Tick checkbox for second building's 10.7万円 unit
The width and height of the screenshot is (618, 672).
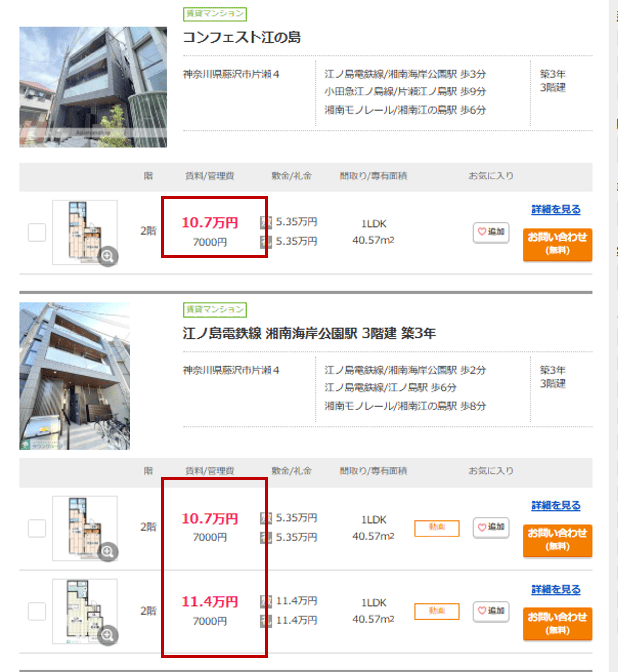point(37,528)
